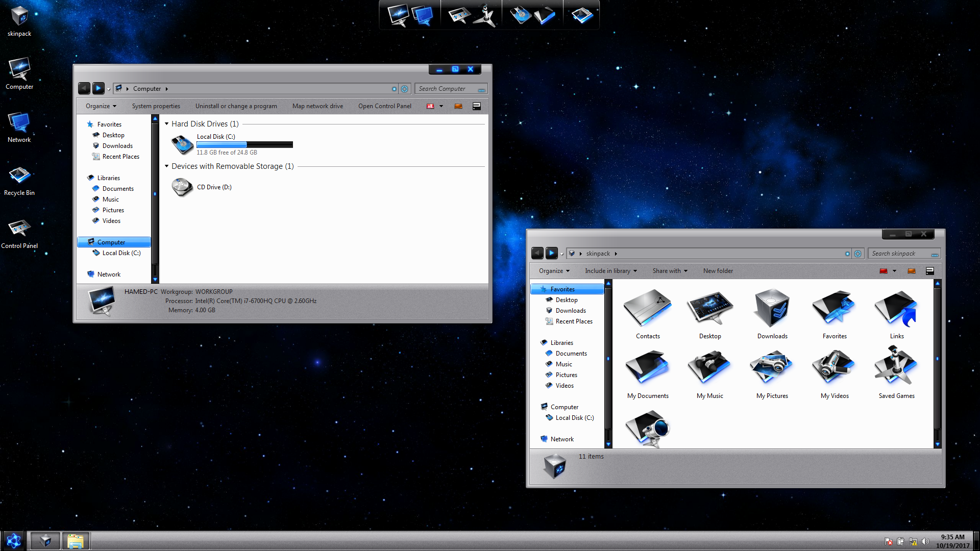
Task: Collapse the Hard Disk Drives group
Action: click(166, 124)
